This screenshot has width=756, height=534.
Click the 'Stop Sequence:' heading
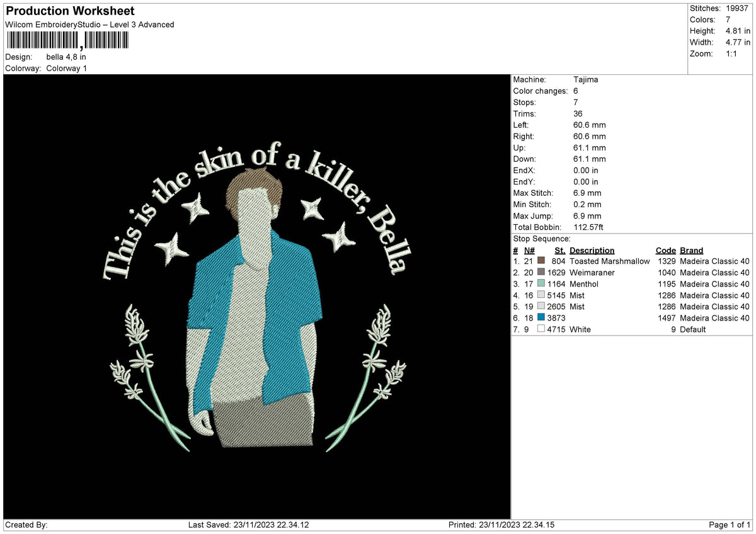coord(542,239)
